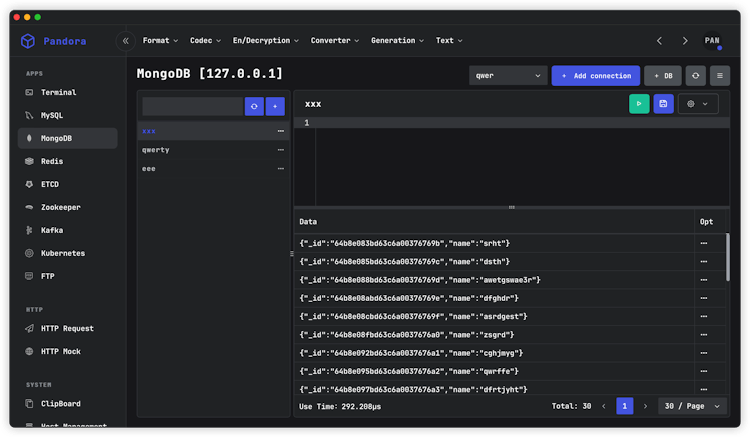Click the save query icon
This screenshot has width=750, height=437.
point(663,104)
